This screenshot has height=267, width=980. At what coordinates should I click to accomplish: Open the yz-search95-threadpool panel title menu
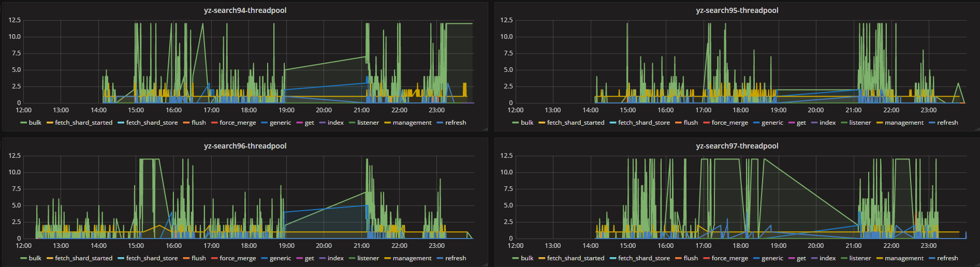coord(737,10)
